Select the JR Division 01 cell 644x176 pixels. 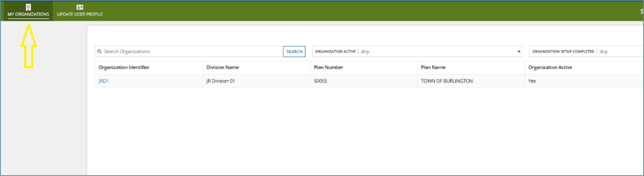[220, 81]
